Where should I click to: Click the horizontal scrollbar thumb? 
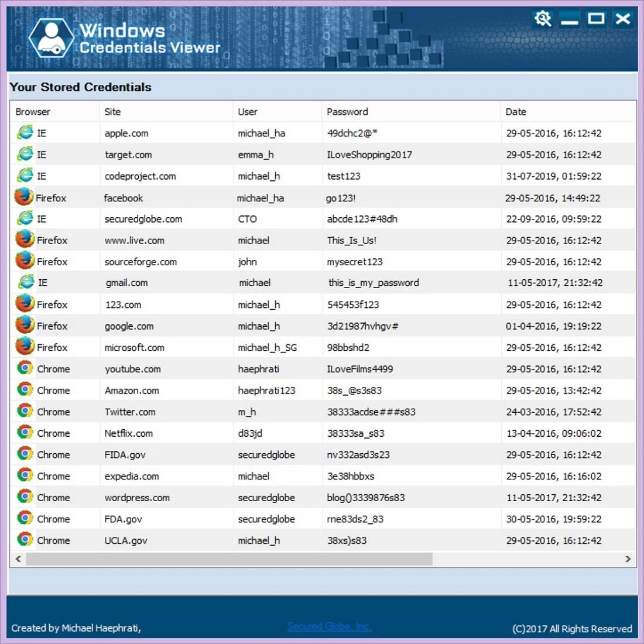[229, 559]
